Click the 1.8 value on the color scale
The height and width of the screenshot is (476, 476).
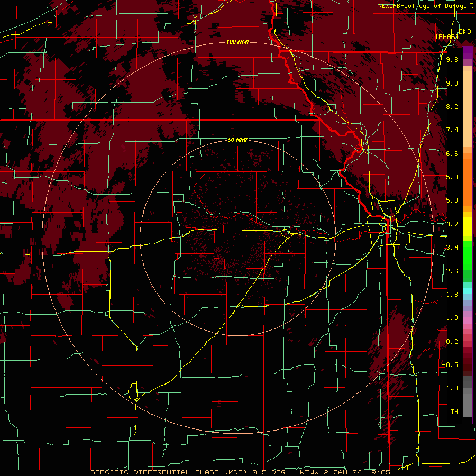[452, 295]
